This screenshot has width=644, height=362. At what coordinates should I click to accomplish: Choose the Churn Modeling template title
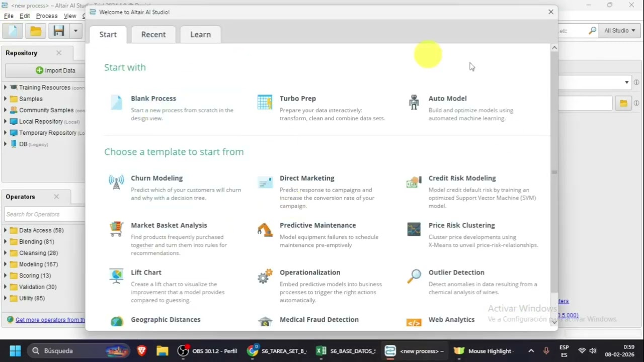[156, 178]
